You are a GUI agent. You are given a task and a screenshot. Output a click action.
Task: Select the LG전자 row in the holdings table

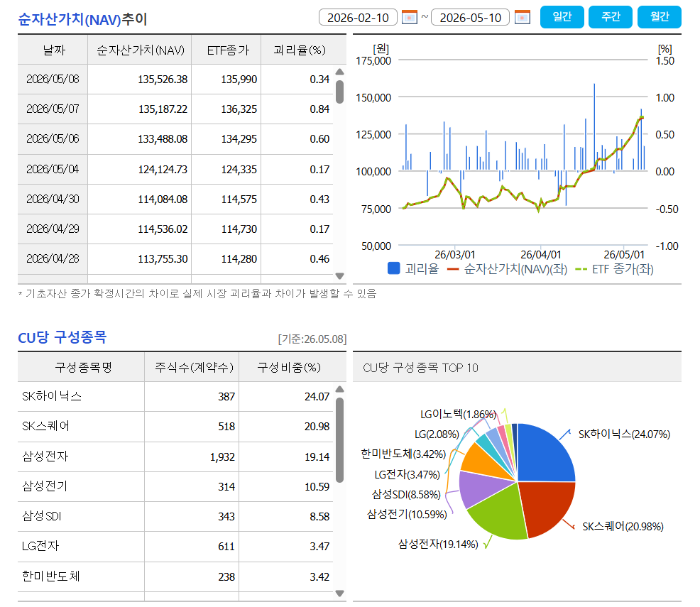[175, 547]
